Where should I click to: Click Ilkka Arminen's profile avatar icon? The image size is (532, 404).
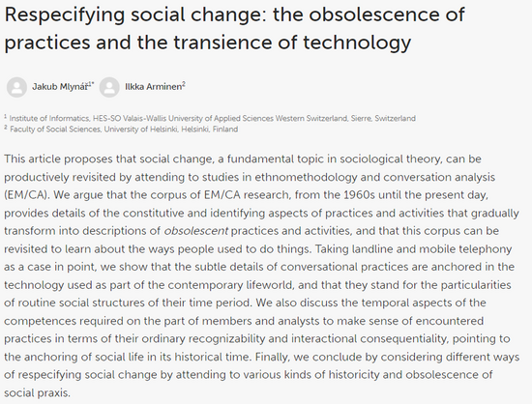click(109, 87)
